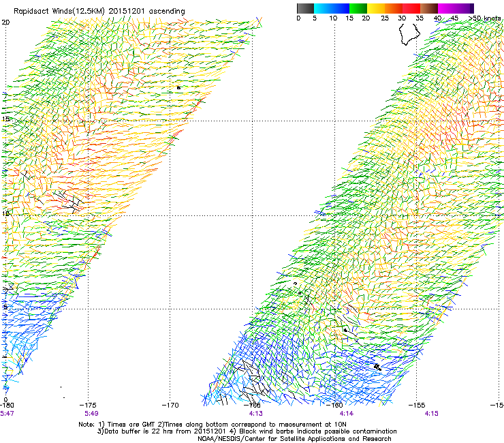Click the chart title 'Rapidsact Winds(12.5KM) 20151201 ascending'

point(99,12)
